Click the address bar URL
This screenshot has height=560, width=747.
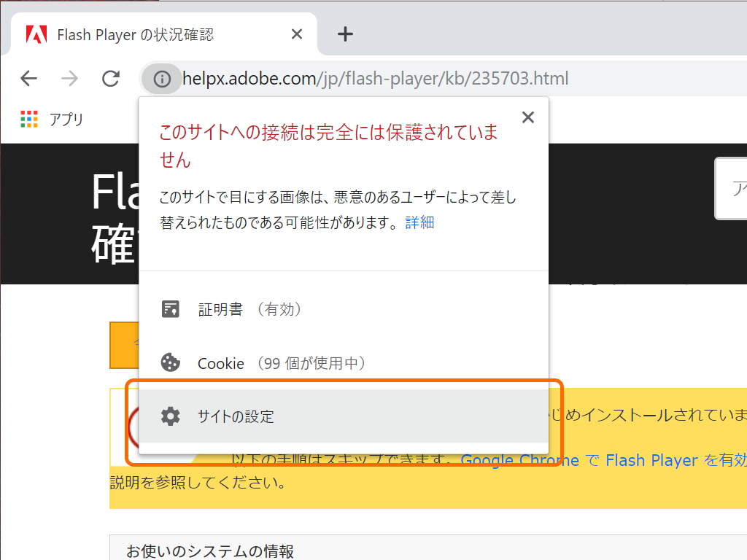click(x=365, y=79)
